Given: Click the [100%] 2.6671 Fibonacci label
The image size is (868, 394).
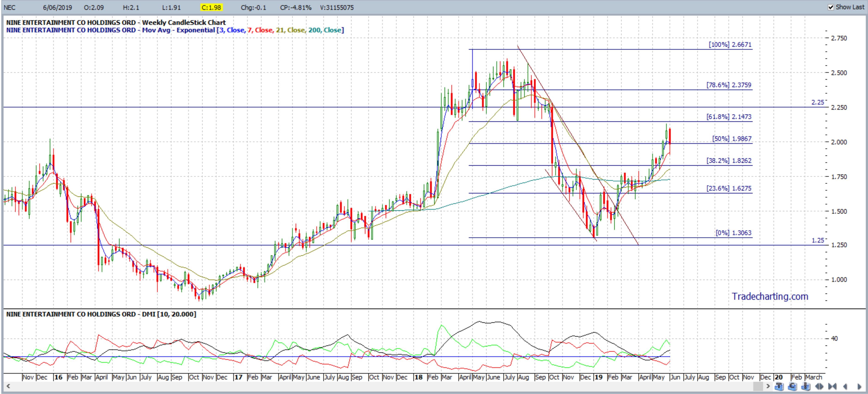Looking at the screenshot, I should coord(730,45).
